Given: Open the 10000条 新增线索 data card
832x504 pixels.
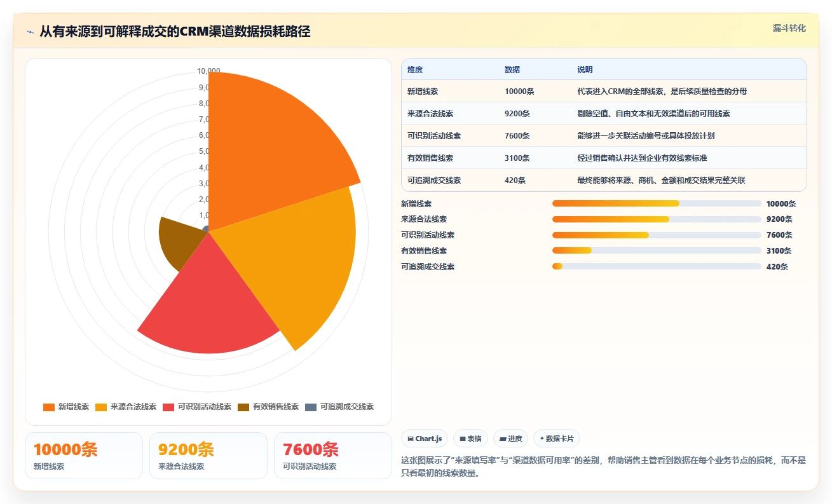Looking at the screenshot, I should [84, 455].
